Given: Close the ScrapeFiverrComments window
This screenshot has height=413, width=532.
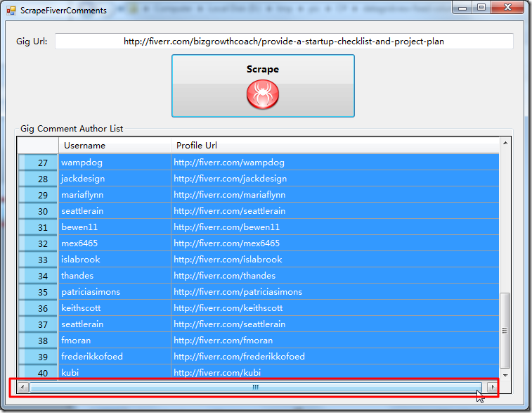Looking at the screenshot, I should 507,7.
